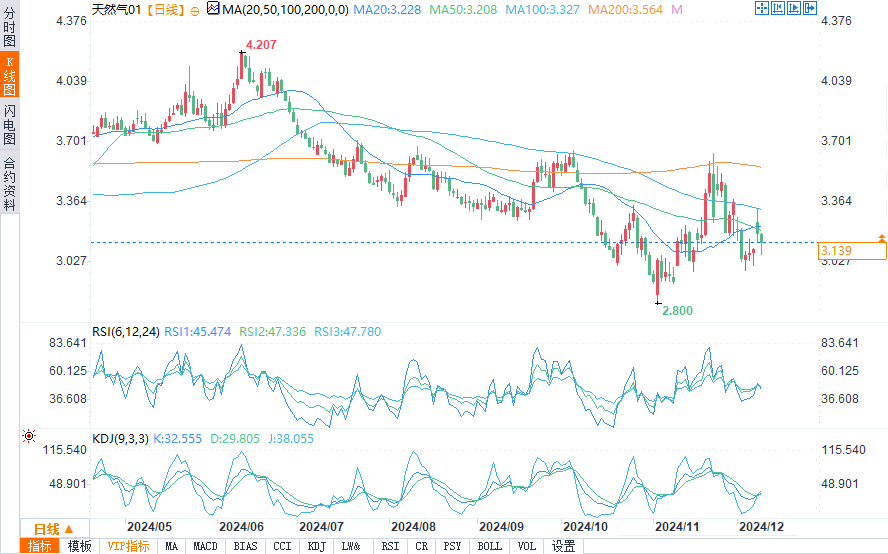Select the PSY indicator button

click(x=452, y=546)
